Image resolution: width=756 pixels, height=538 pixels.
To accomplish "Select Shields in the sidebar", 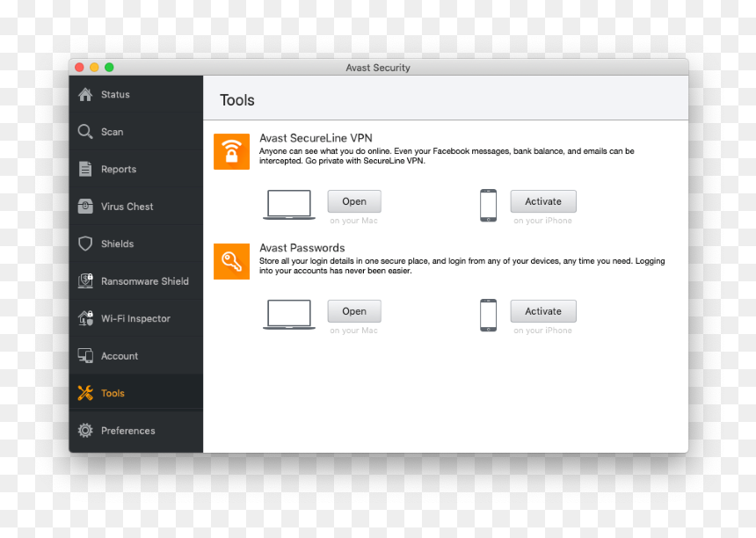I will pyautogui.click(x=136, y=244).
